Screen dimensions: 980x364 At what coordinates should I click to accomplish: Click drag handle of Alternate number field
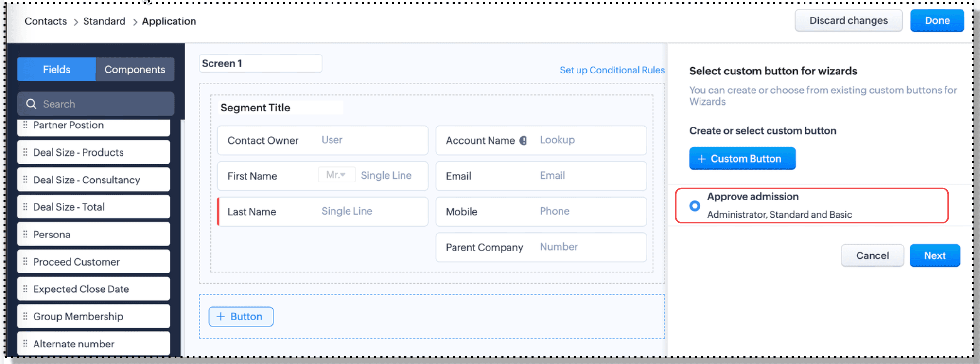click(x=25, y=344)
